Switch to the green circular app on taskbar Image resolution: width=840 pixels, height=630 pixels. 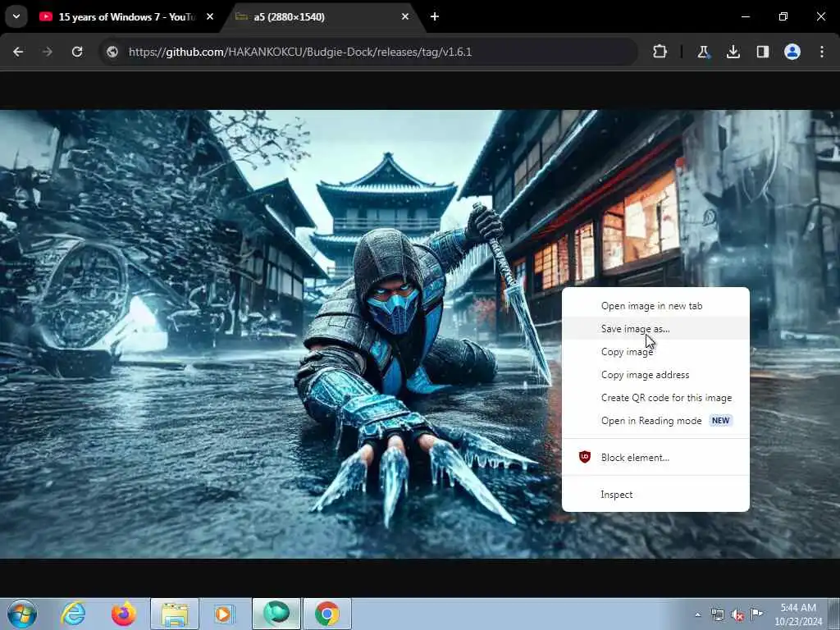pyautogui.click(x=276, y=614)
